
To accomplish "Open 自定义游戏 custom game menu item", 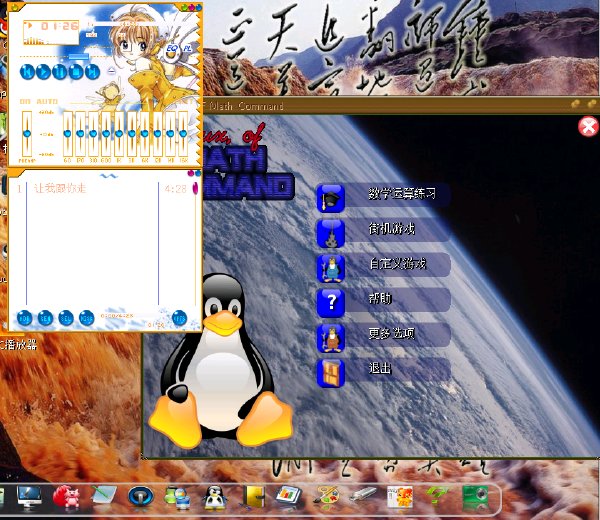I will coord(383,267).
